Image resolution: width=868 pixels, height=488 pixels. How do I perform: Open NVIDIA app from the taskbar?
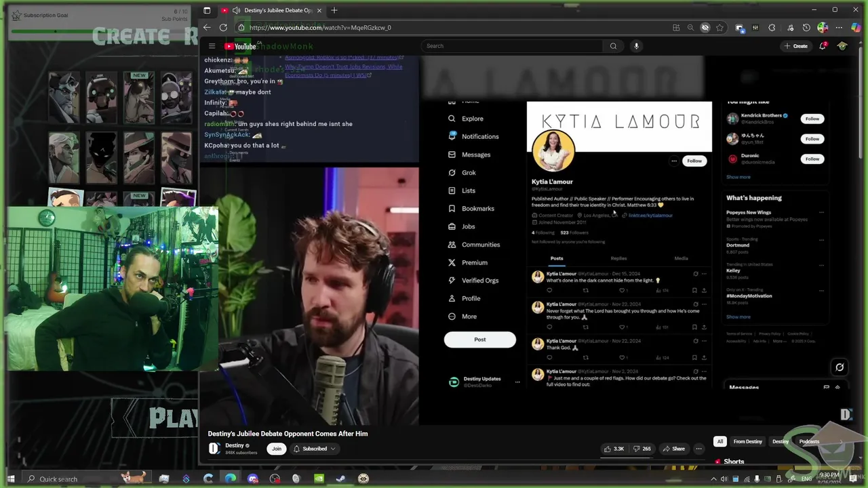319,479
